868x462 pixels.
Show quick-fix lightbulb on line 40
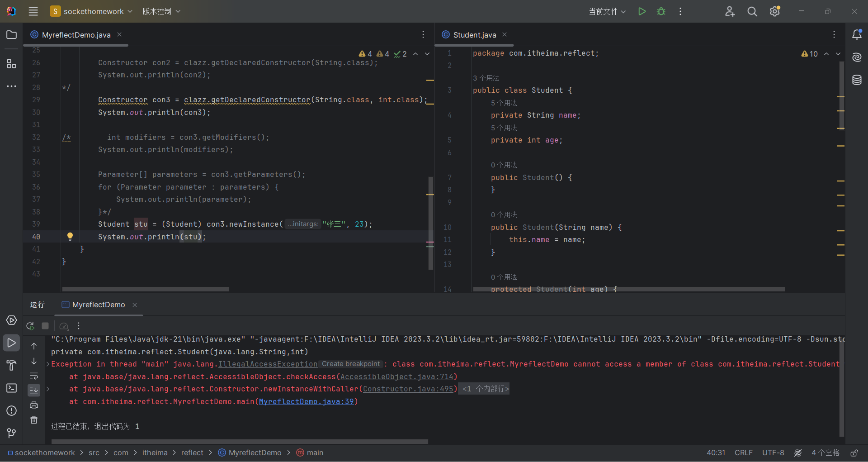click(x=70, y=236)
